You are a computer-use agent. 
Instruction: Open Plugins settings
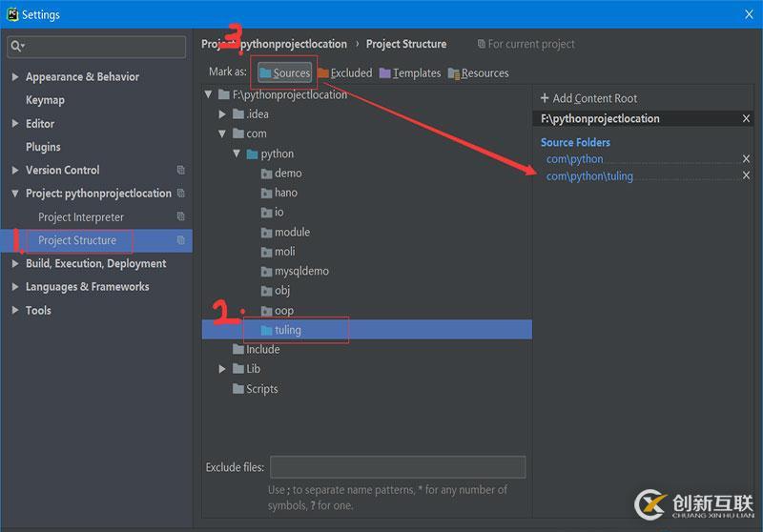pyautogui.click(x=43, y=147)
